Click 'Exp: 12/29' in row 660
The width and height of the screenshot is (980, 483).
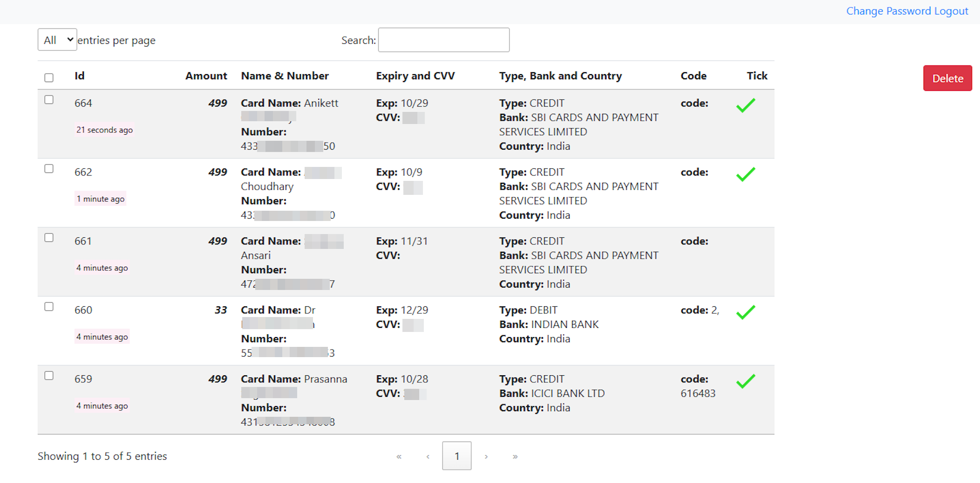[x=402, y=310]
